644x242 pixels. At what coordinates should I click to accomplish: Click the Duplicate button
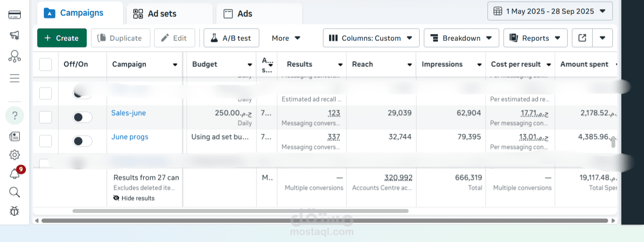[x=121, y=38]
